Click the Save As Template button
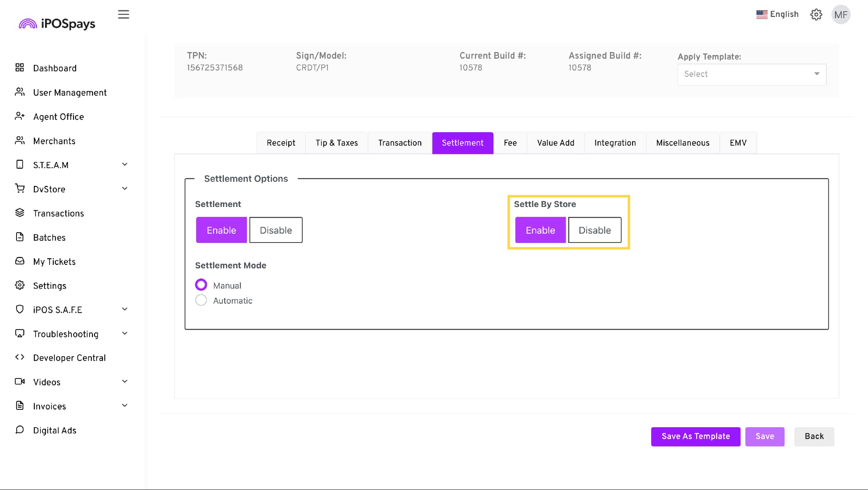 pos(695,436)
